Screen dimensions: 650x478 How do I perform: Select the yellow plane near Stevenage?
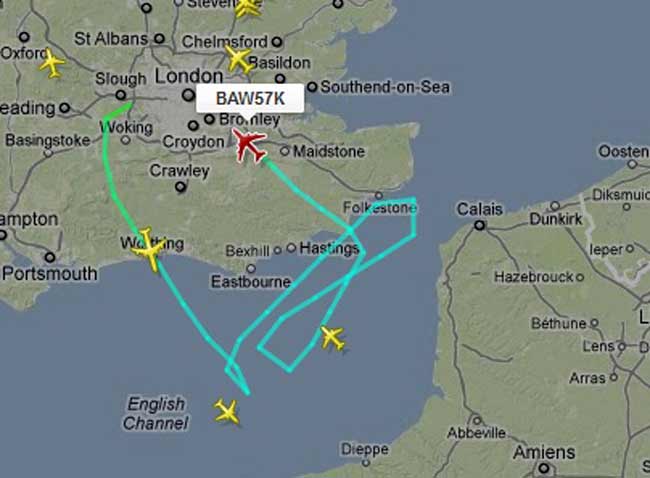coord(248,7)
